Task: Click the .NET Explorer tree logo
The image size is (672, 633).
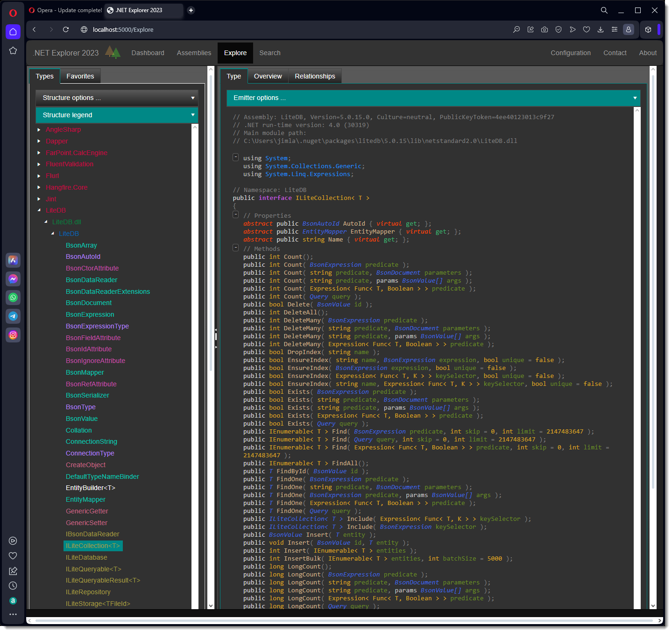Action: pos(113,52)
